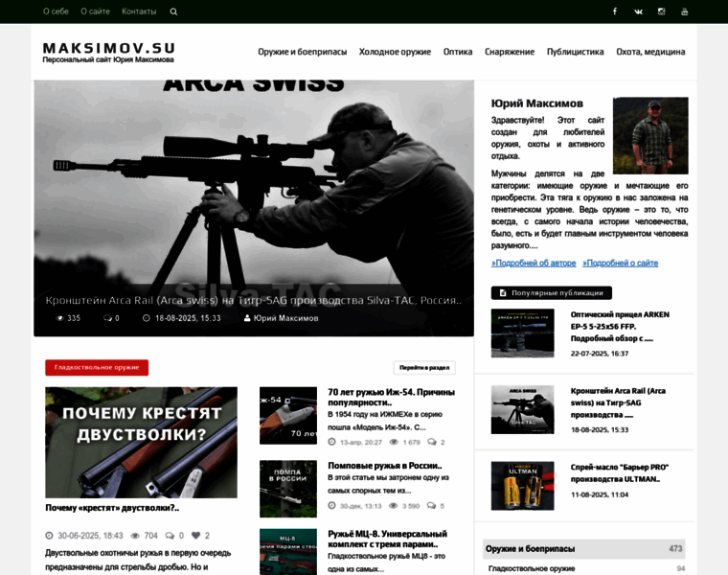Click the clock icon beside 18-08-2025, 15:33
Image resolution: width=728 pixels, height=575 pixels.
(x=147, y=318)
